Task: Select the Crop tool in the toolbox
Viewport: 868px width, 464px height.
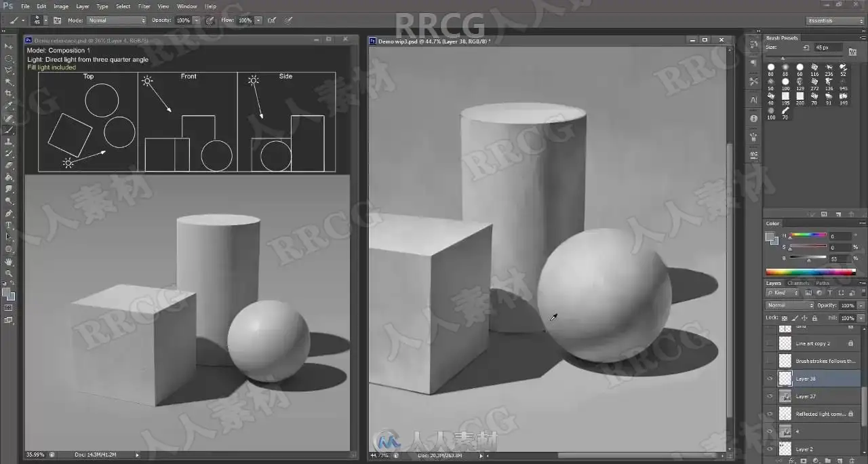Action: coord(9,94)
